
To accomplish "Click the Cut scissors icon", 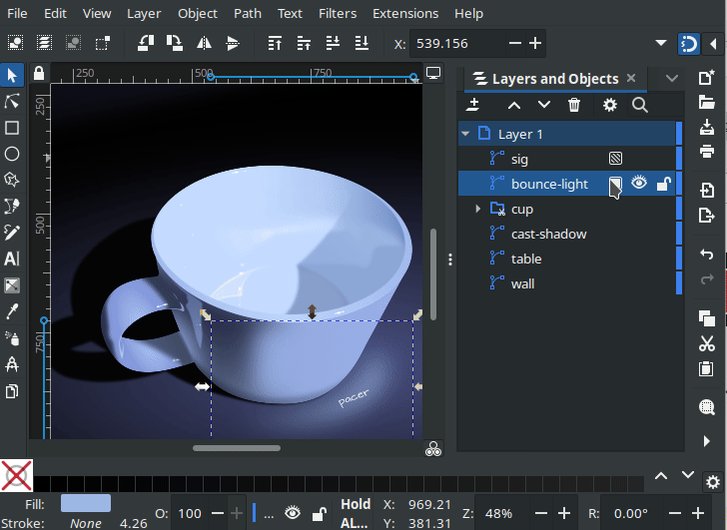I will point(707,344).
